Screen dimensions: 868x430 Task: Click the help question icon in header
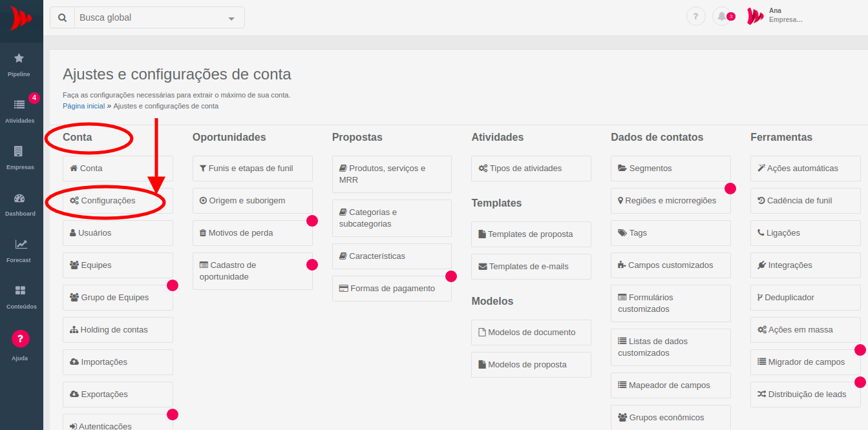(695, 17)
